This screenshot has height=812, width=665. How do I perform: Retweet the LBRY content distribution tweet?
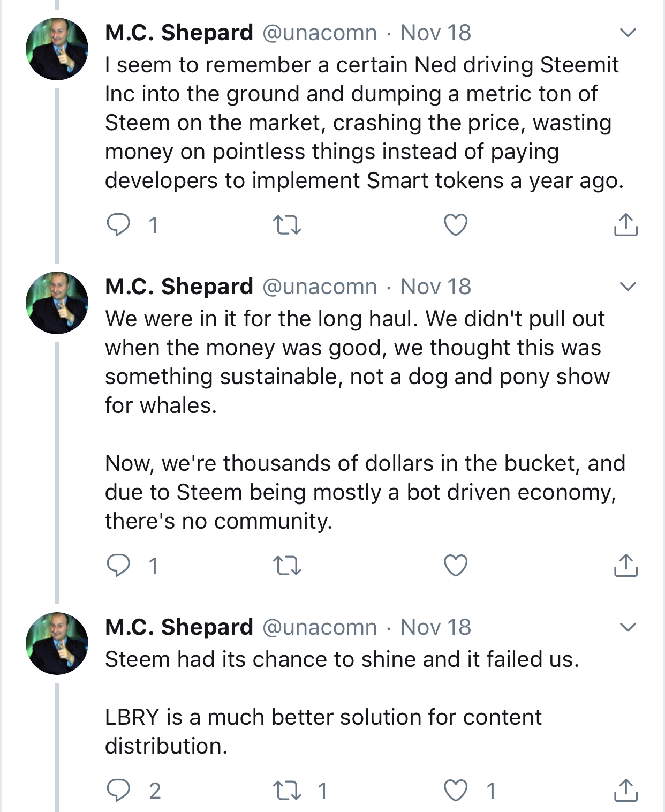[287, 791]
